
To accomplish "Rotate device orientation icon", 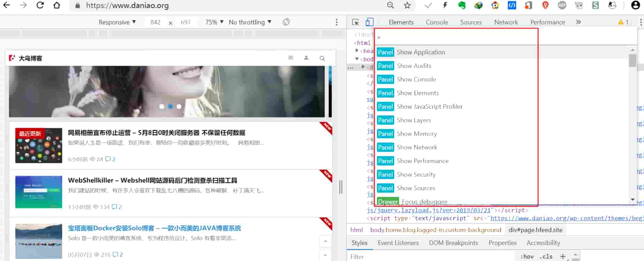I will (286, 22).
